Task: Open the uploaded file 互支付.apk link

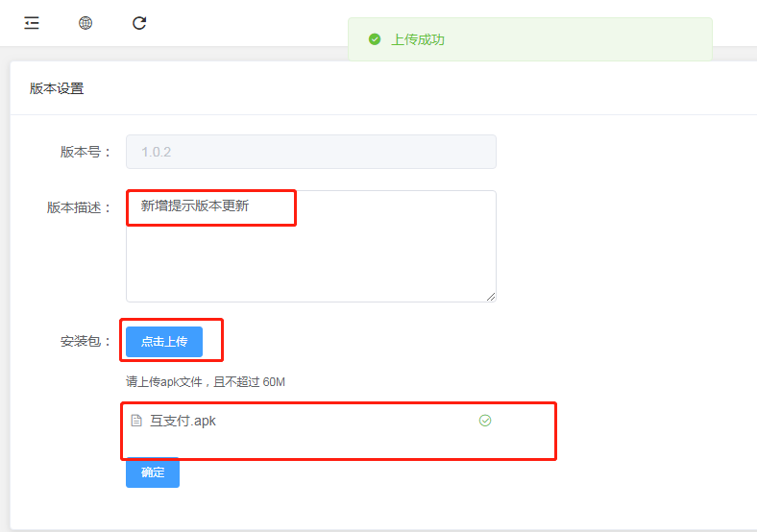Action: click(183, 421)
